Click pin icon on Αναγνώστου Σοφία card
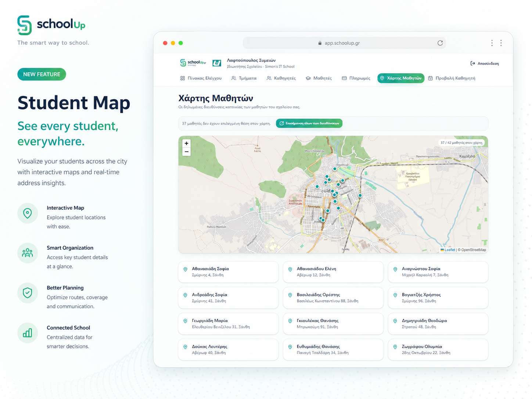This screenshot has height=399, width=532. click(x=395, y=269)
